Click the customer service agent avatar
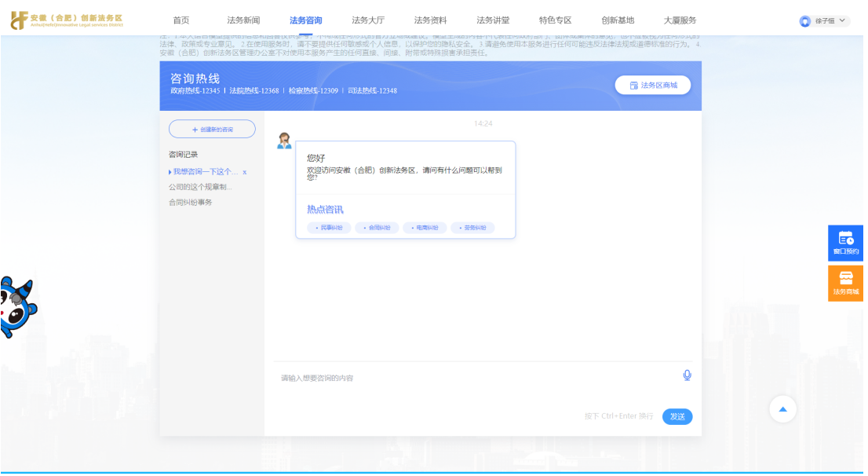The image size is (868, 476). (x=285, y=141)
